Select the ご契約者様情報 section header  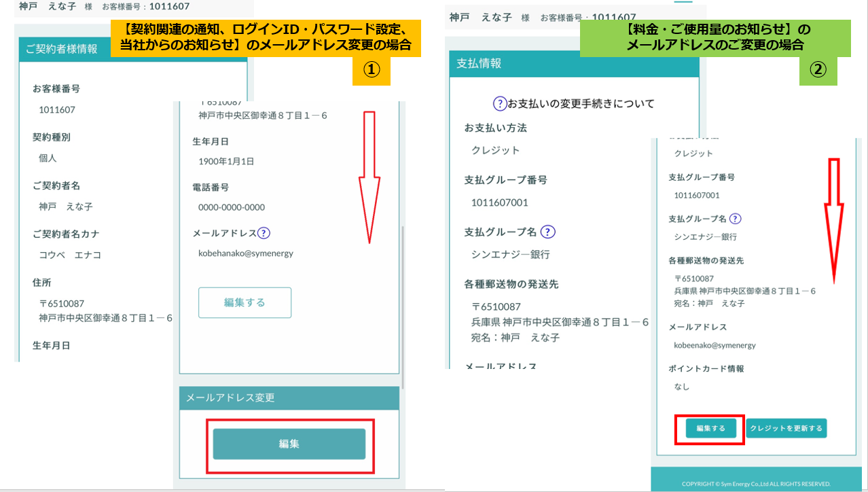click(61, 49)
